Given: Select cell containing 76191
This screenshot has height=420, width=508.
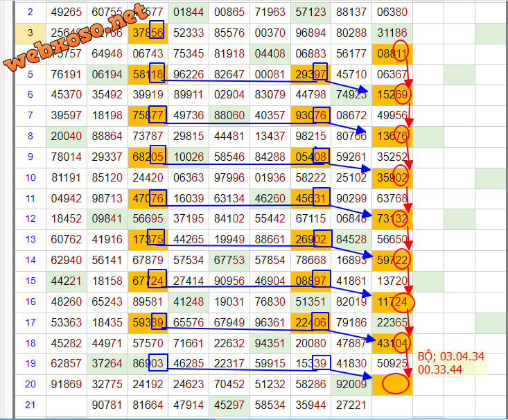Looking at the screenshot, I should [x=67, y=74].
